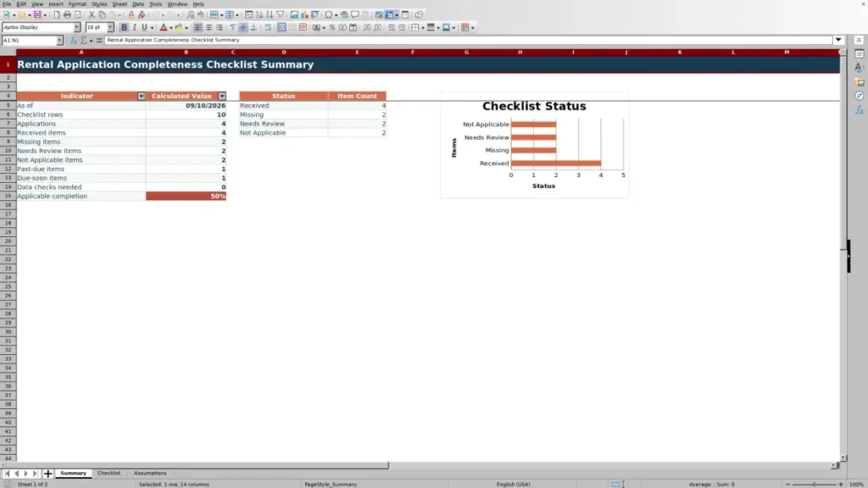Align cell text to the right
The image size is (868, 488).
pos(220,27)
